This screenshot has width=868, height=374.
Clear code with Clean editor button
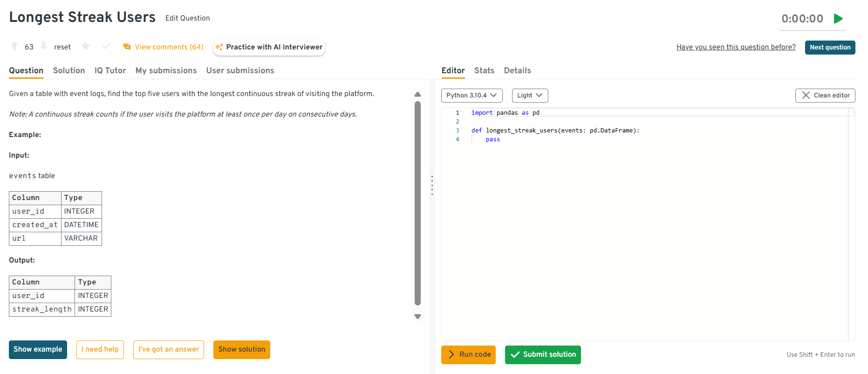point(825,96)
